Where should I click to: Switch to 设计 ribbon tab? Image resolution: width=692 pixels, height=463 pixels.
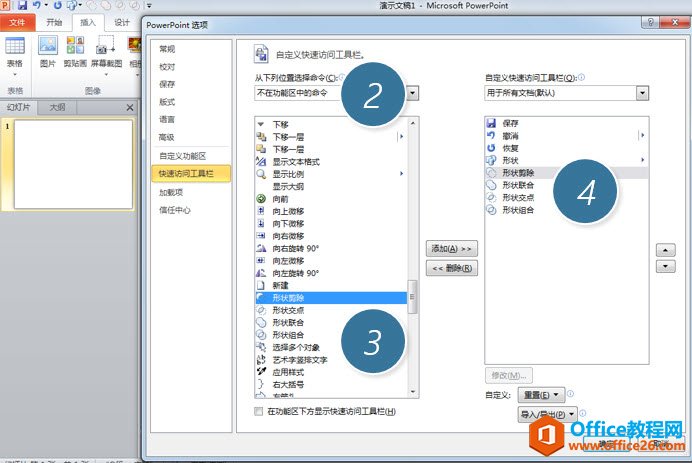pyautogui.click(x=122, y=23)
